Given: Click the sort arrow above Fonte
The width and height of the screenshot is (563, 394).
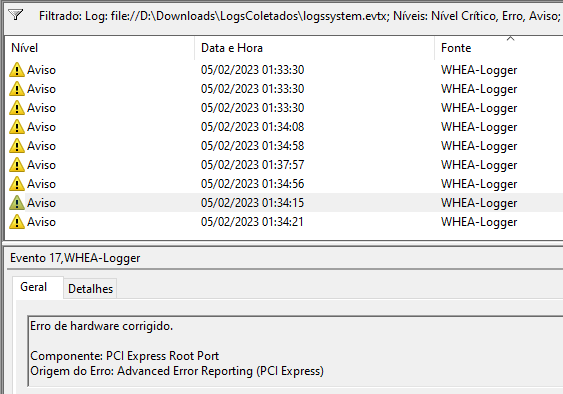Looking at the screenshot, I should tap(510, 38).
